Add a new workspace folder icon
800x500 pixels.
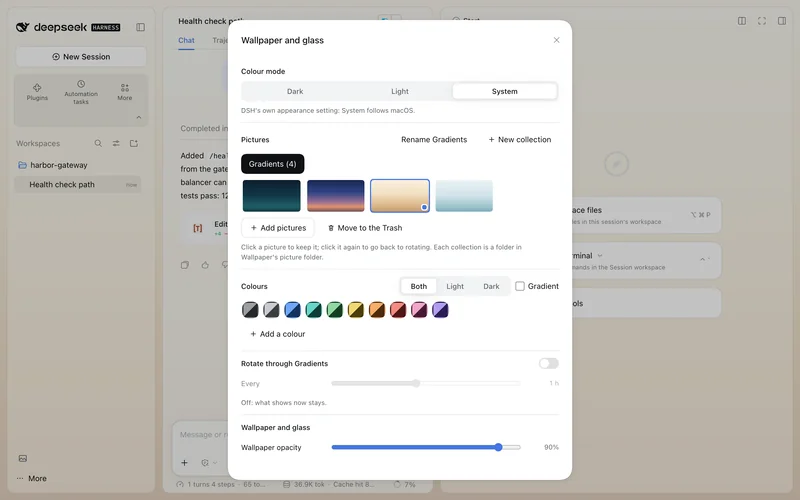134,143
